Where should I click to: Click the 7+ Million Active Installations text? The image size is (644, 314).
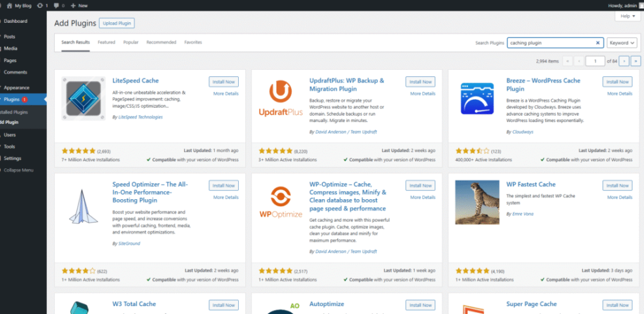pyautogui.click(x=91, y=159)
